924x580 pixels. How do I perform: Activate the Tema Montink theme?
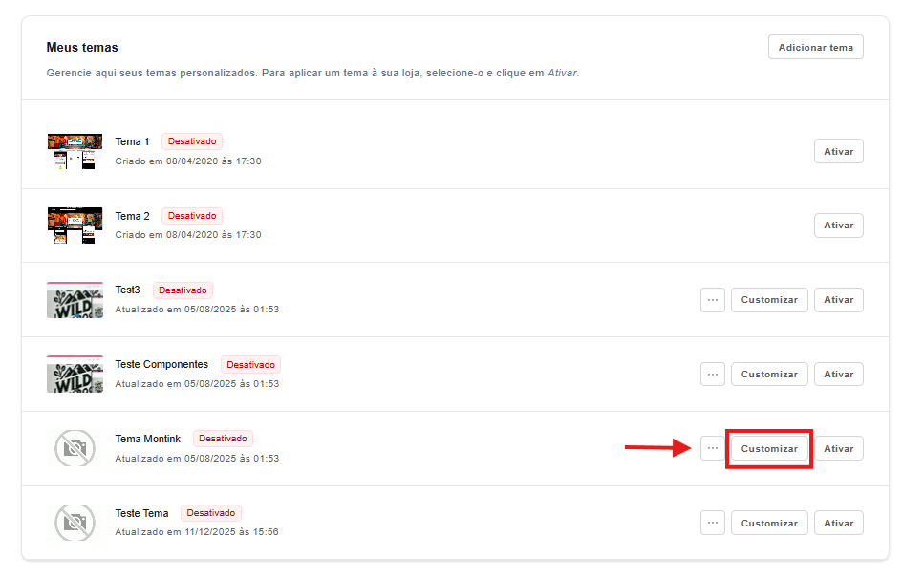pyautogui.click(x=838, y=449)
